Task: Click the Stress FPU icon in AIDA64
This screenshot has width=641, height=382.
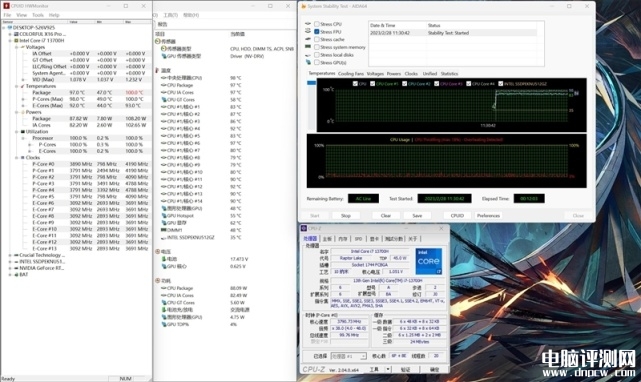Action: pyautogui.click(x=308, y=31)
